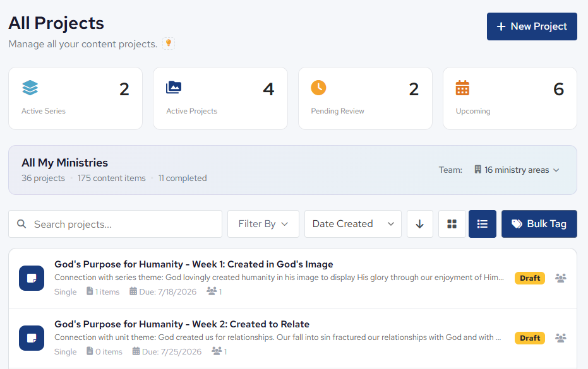Expand the 16 ministry areas dropdown

click(x=517, y=170)
